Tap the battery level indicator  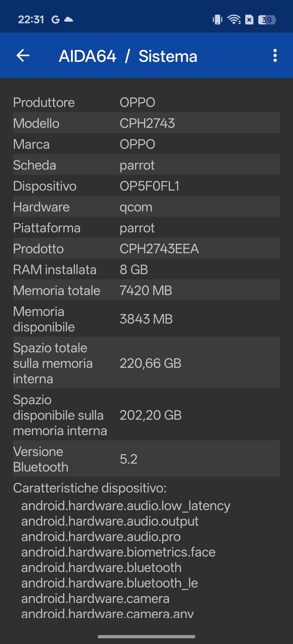coord(267,20)
